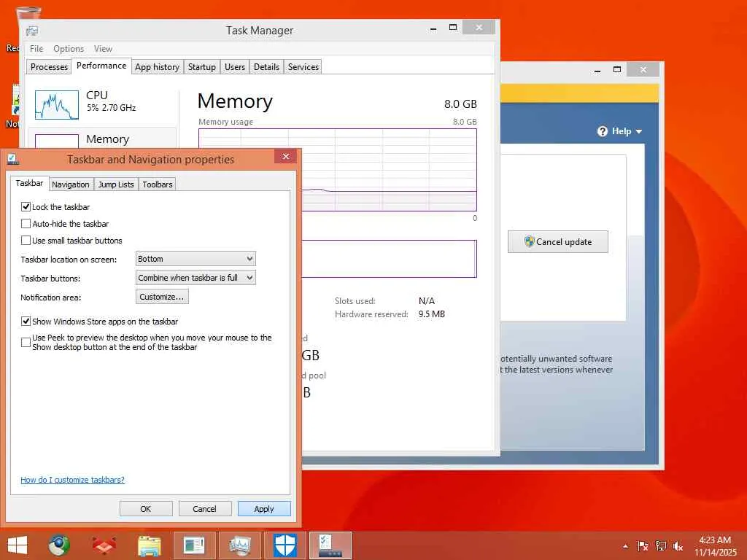Open File Explorer from the taskbar
747x560 pixels.
point(149,545)
